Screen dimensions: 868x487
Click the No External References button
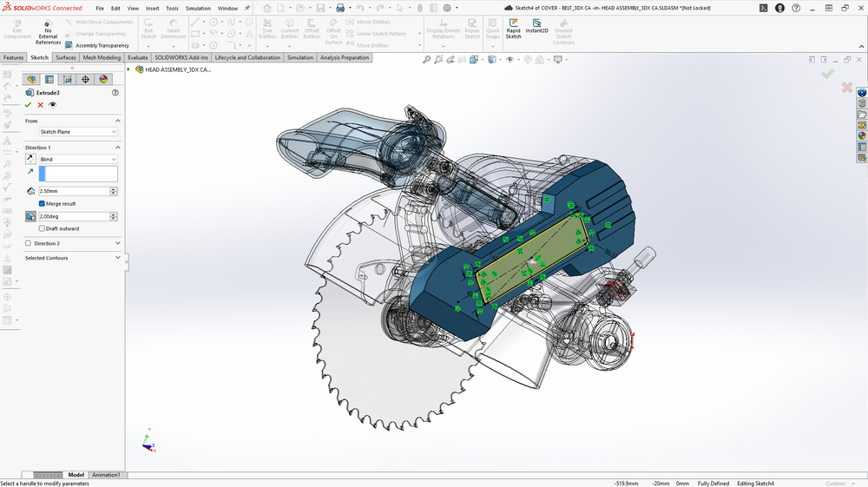(48, 32)
